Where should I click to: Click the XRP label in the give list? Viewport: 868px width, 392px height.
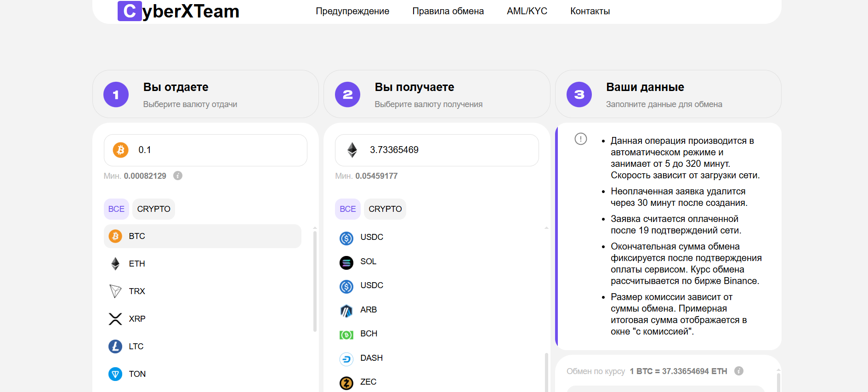[137, 319]
